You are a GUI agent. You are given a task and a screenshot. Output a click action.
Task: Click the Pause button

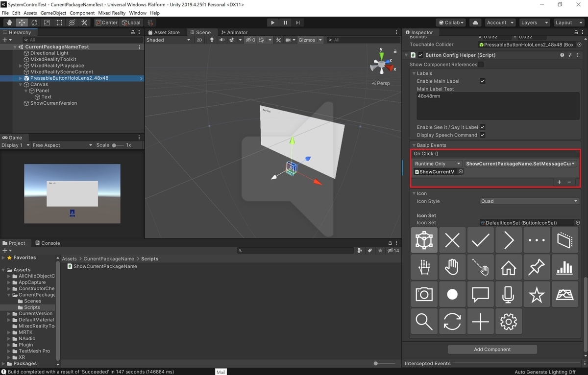pos(285,23)
